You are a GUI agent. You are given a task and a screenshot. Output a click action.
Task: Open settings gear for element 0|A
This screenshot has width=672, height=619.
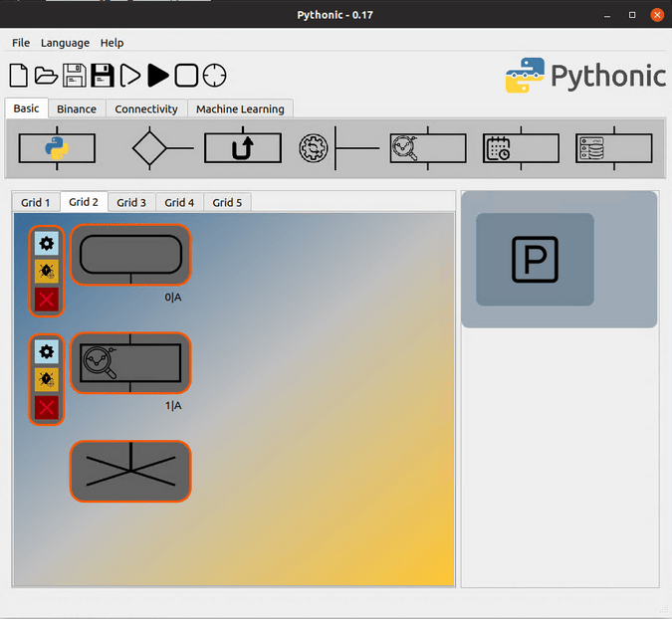(47, 243)
